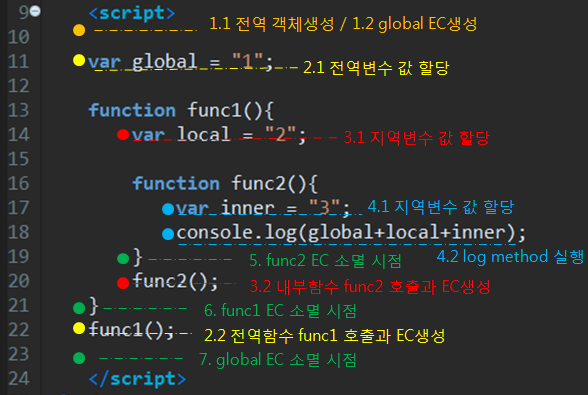This screenshot has height=395, width=588.
Task: Click the string "1" on line 11
Action: (248, 61)
